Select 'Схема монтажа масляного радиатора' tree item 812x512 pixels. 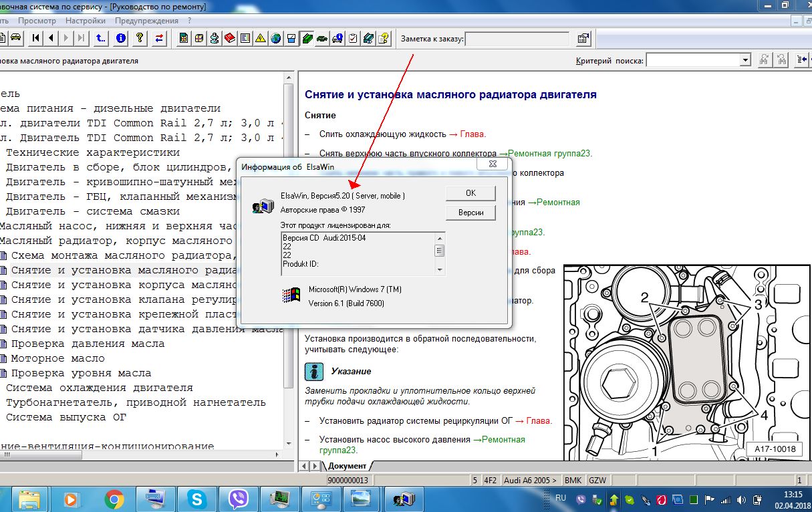(124, 255)
